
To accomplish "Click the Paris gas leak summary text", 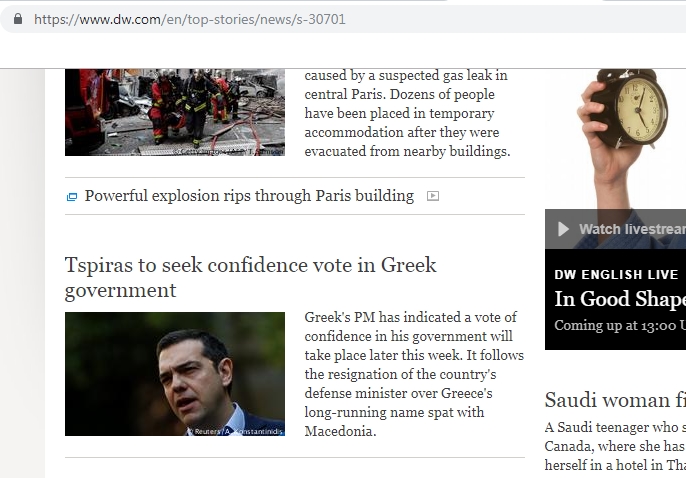I will coord(407,113).
